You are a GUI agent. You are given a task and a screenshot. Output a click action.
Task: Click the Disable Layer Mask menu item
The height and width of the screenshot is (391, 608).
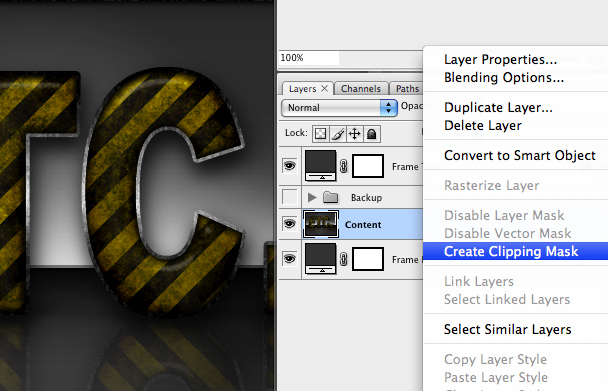click(x=504, y=215)
